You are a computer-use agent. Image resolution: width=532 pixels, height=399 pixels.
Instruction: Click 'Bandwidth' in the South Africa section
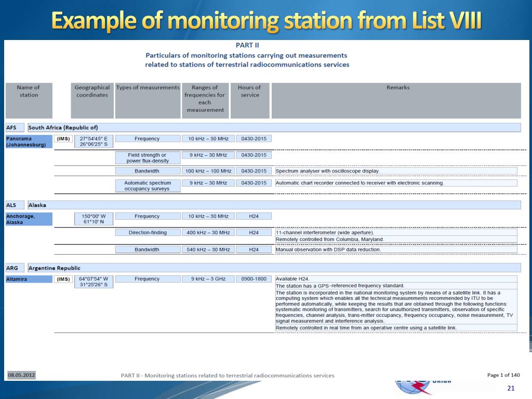click(x=148, y=171)
